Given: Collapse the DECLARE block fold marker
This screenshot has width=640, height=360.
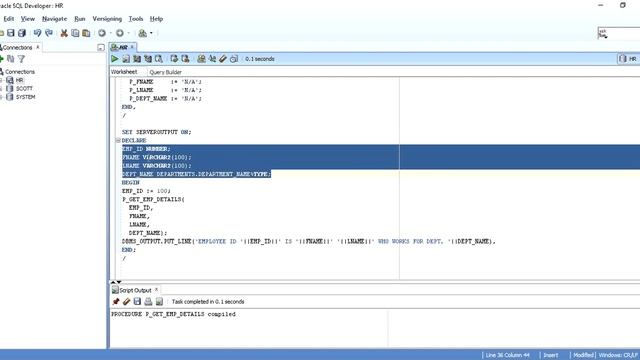Looking at the screenshot, I should (118, 140).
